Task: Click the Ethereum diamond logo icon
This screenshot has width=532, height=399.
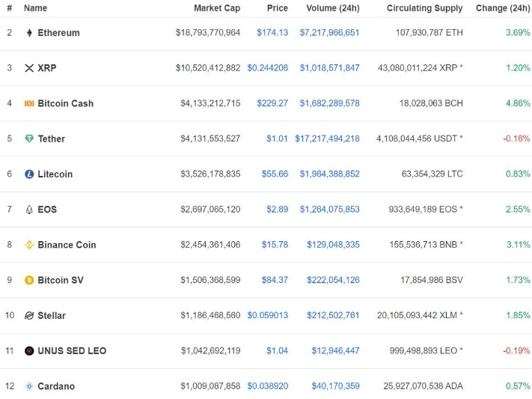Action: point(29,33)
